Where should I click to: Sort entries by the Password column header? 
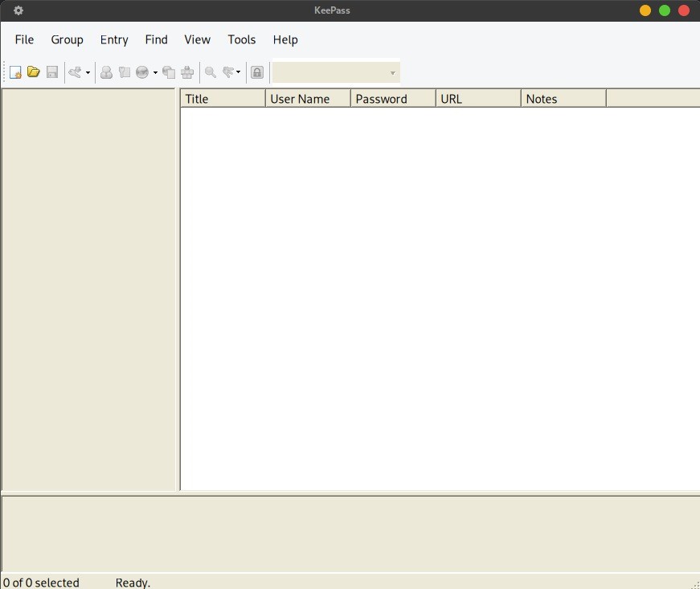[x=393, y=99]
